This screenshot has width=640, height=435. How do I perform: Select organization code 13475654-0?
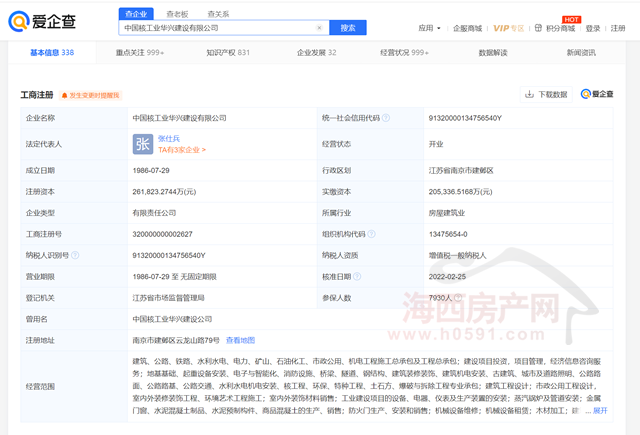[448, 234]
